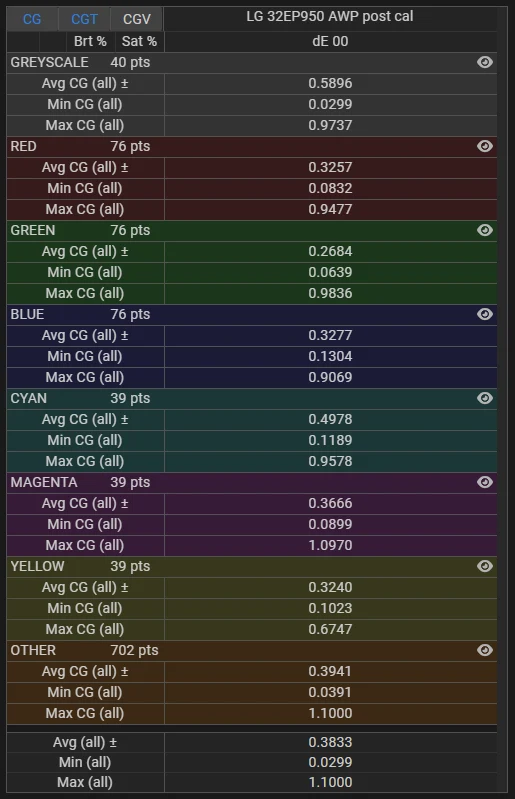Hide the CYAN group results

pyautogui.click(x=484, y=398)
